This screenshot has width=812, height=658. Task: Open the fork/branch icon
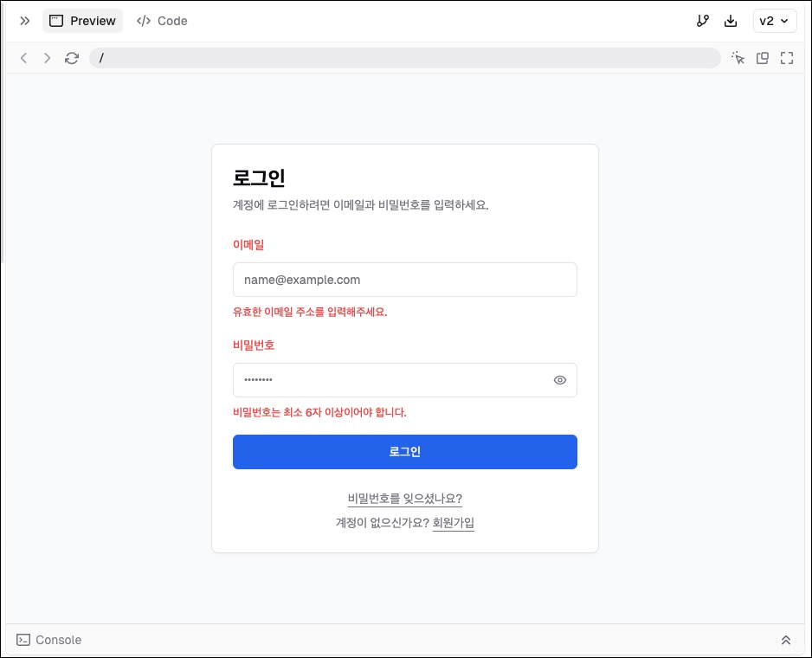pyautogui.click(x=702, y=21)
